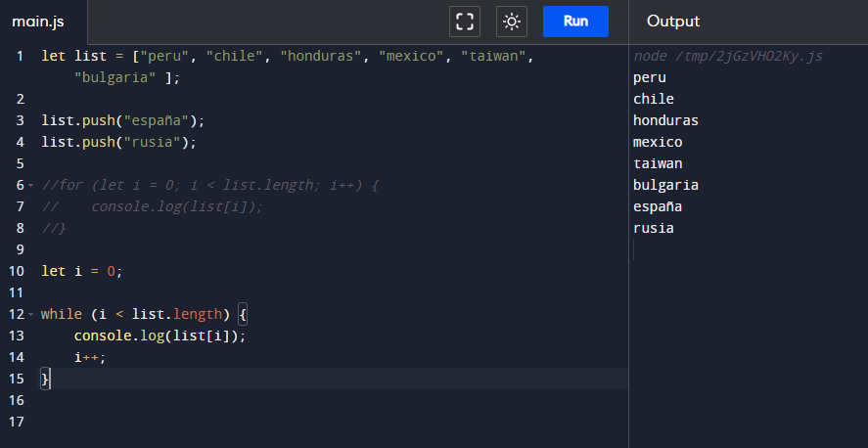Image resolution: width=868 pixels, height=448 pixels.
Task: Click the list.push("españa") statement
Action: pyautogui.click(x=123, y=121)
